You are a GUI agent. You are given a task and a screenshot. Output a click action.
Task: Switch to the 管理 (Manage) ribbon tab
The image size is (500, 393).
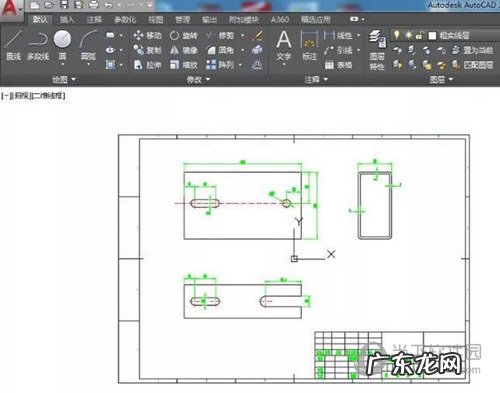click(183, 20)
